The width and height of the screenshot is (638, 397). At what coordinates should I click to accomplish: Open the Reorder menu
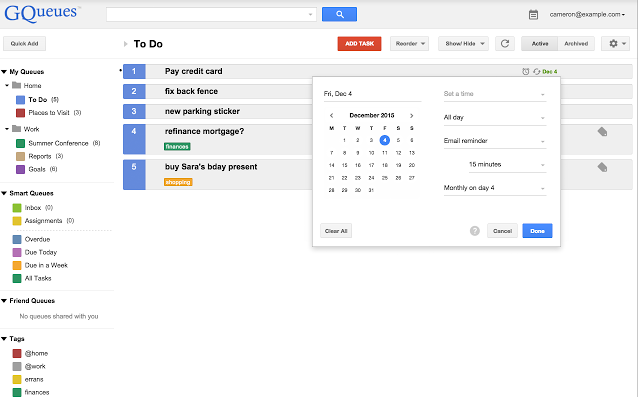point(410,44)
